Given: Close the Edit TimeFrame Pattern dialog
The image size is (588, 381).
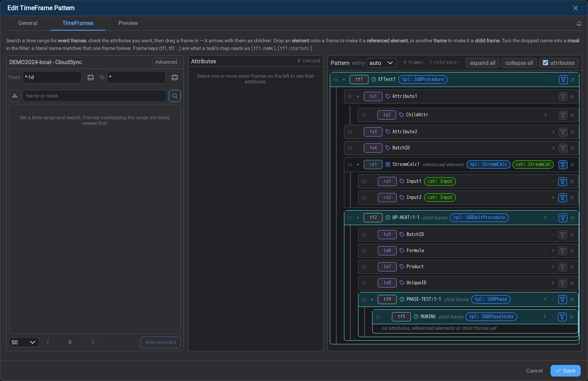Looking at the screenshot, I should click(575, 8).
